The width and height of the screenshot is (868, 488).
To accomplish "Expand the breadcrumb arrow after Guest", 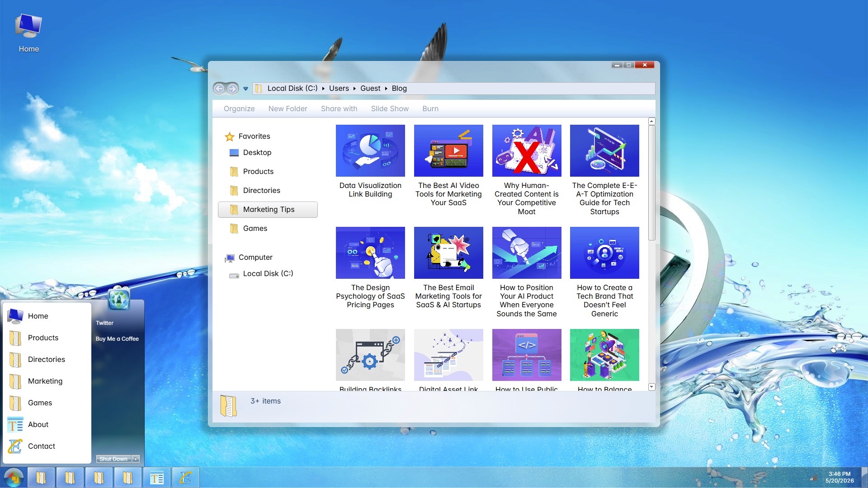I will point(386,89).
